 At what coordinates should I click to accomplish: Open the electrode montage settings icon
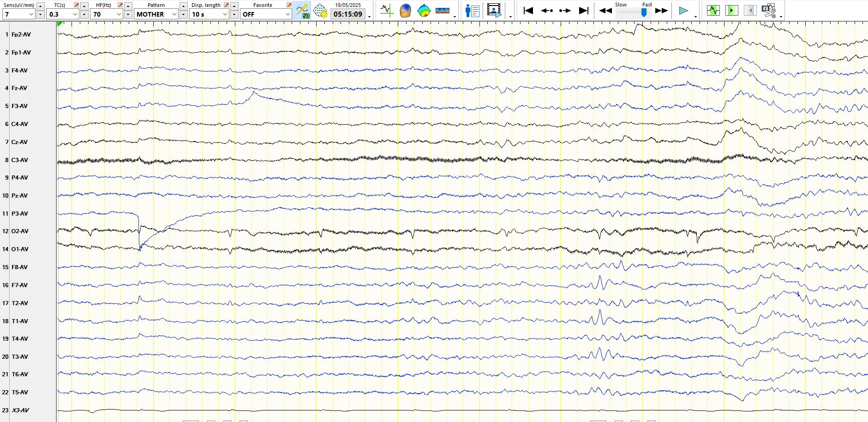click(x=320, y=10)
